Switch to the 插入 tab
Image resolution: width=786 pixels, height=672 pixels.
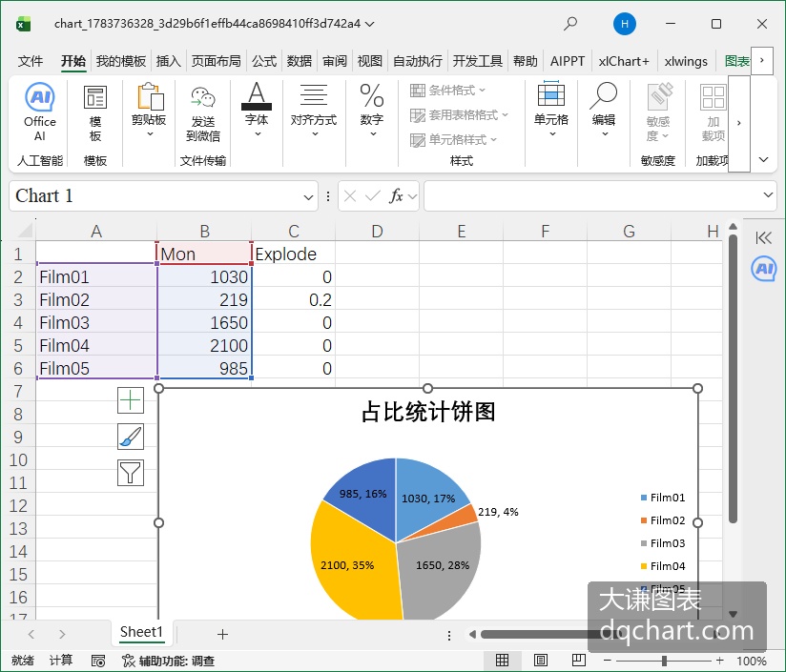pos(168,61)
